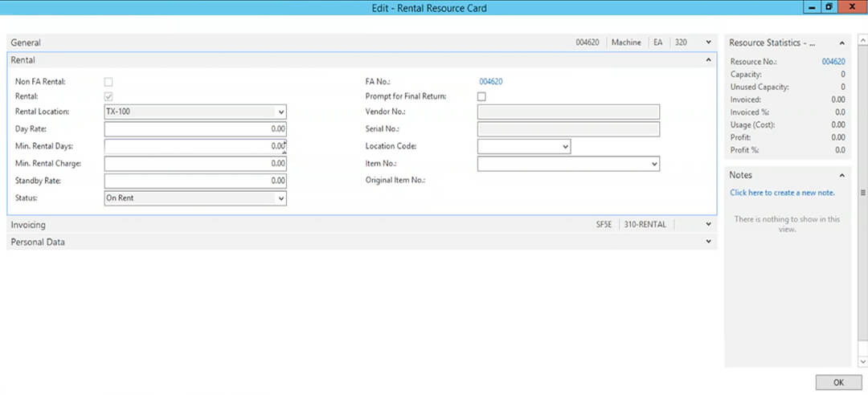Open the Location Code dropdown
The height and width of the screenshot is (395, 868).
[565, 147]
